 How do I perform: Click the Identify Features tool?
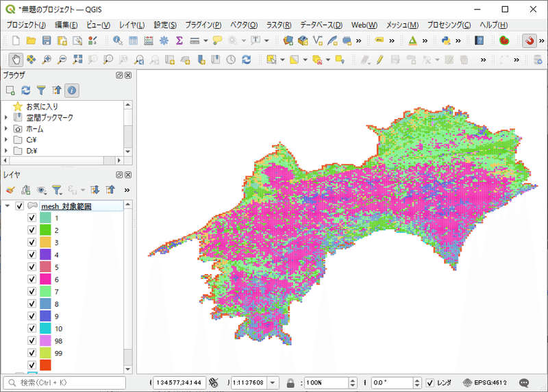(118, 41)
